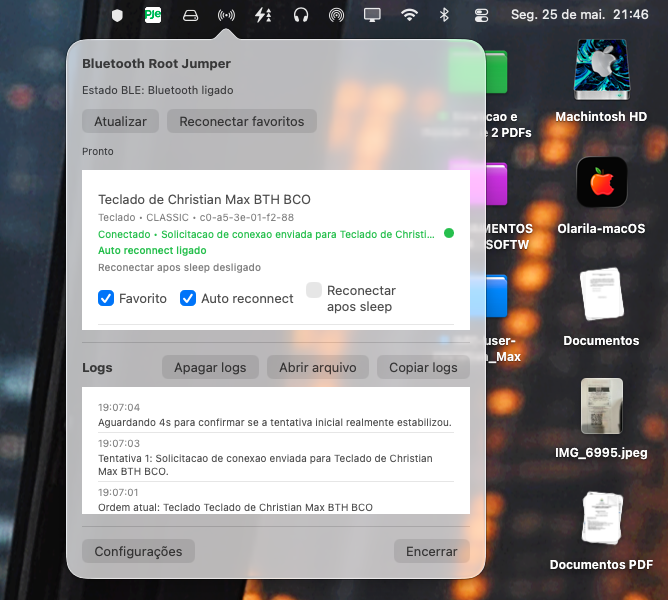Enable Reconectar apos sleep checkbox

[x=314, y=290]
